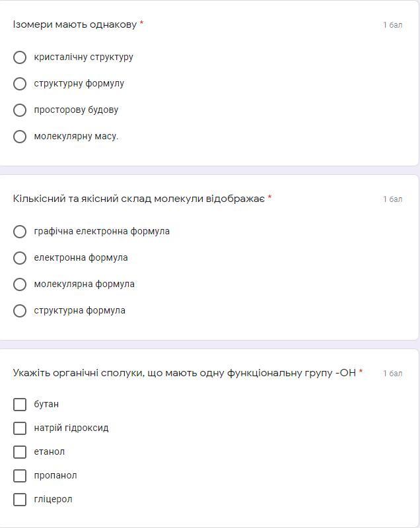
Task: Pick the 'молекулярна формула' answer
Action: pyautogui.click(x=20, y=284)
